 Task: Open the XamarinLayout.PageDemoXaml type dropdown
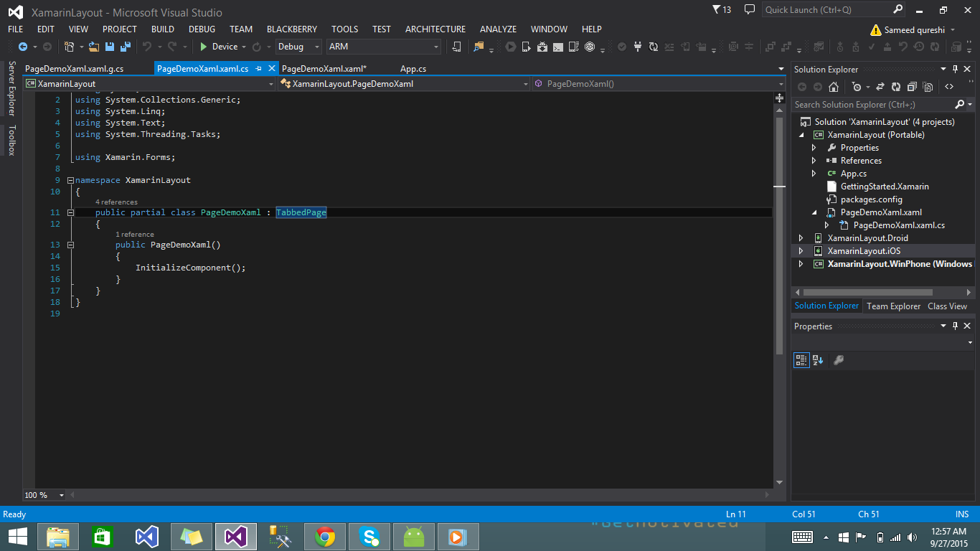(404, 84)
